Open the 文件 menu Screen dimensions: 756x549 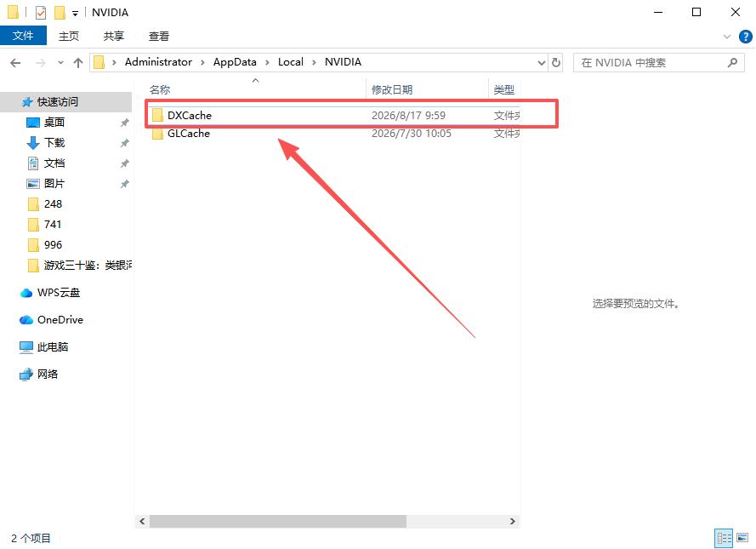click(23, 36)
